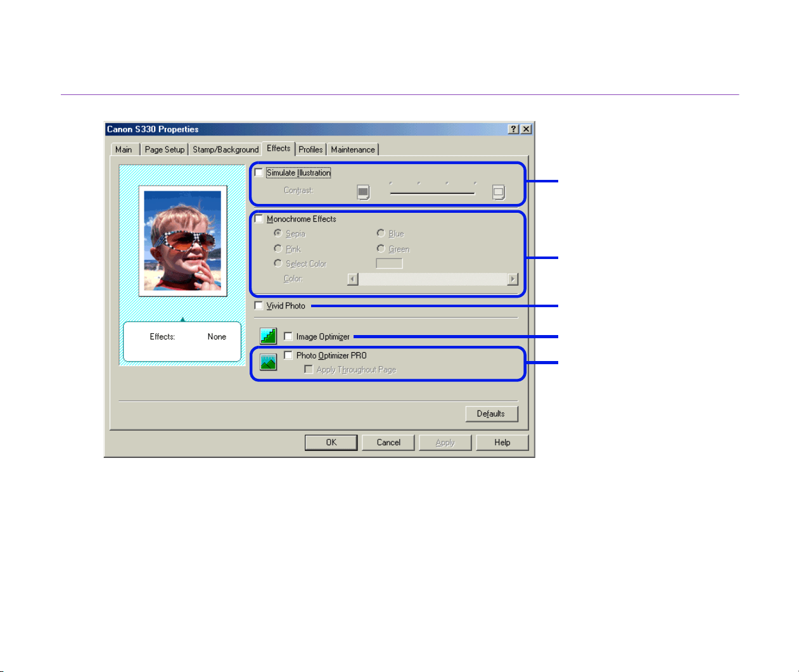Toggle the Vivid Photo checkbox
The image size is (799, 672).
pyautogui.click(x=259, y=305)
